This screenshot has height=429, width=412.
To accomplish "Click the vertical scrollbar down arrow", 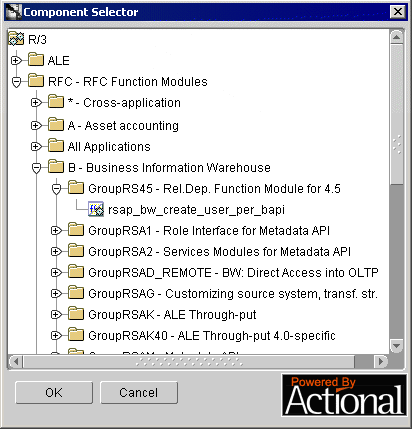I will [x=396, y=346].
